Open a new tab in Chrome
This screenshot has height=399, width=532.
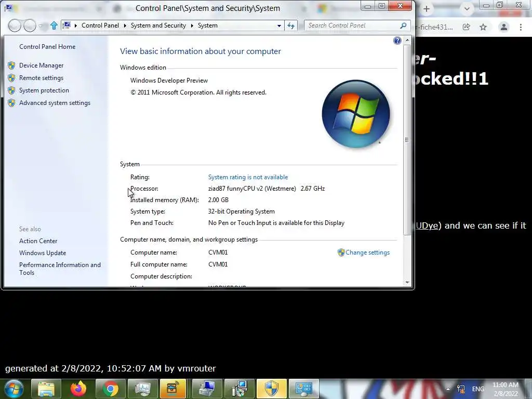pos(427,9)
